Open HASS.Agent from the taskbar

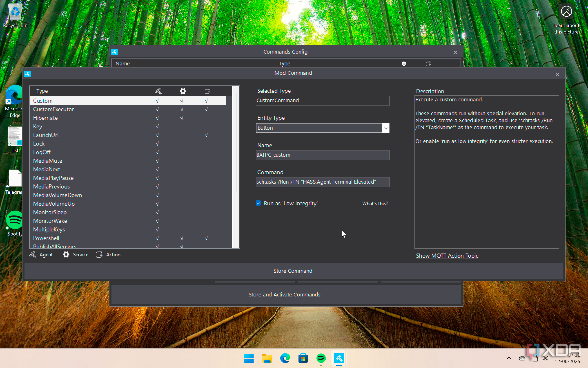(x=339, y=358)
